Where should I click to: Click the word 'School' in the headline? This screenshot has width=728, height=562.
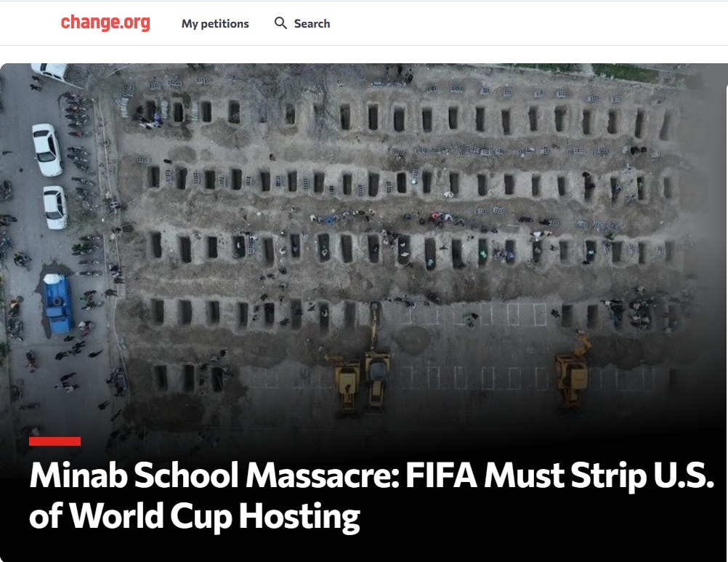[187, 475]
